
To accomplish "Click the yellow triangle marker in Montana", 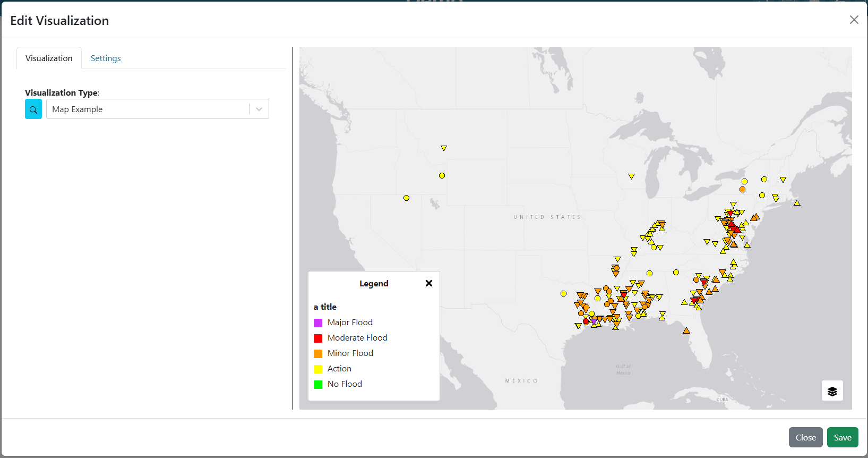I will click(x=444, y=148).
